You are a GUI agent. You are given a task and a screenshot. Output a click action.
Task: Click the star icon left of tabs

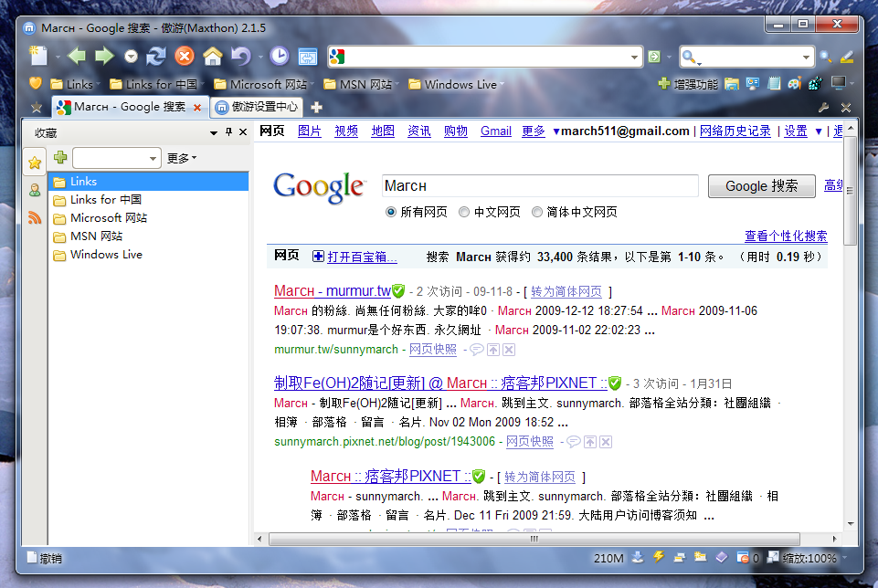tap(37, 108)
